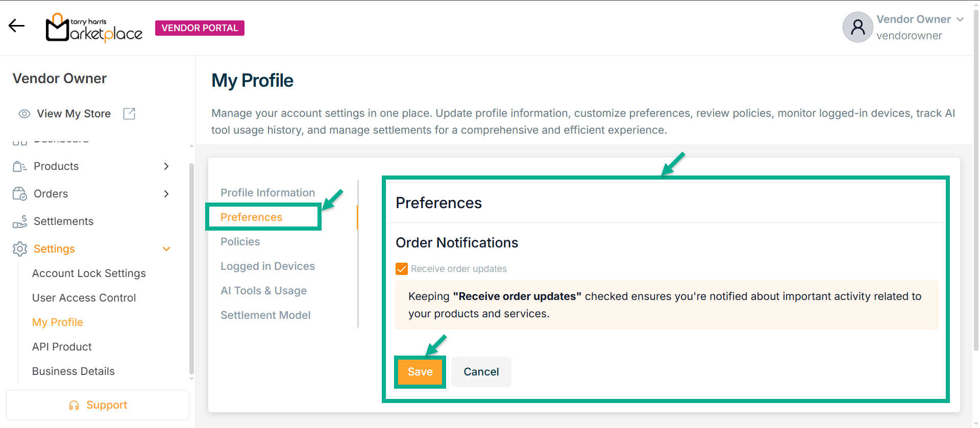The image size is (980, 428).
Task: Expand the Orders submenu chevron
Action: point(166,194)
